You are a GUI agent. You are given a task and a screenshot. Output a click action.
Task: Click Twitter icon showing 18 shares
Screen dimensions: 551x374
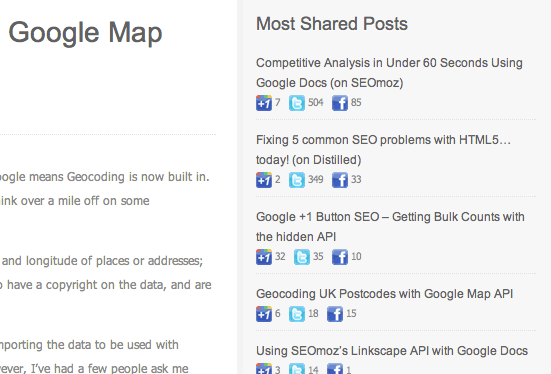pos(297,314)
